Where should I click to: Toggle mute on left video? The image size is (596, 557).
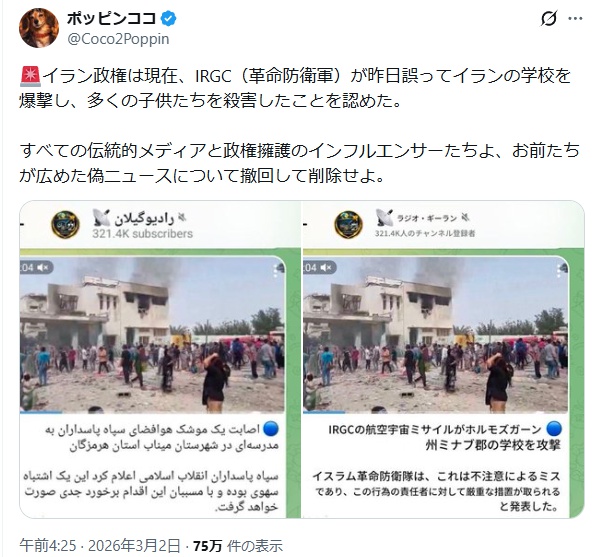[x=43, y=268]
